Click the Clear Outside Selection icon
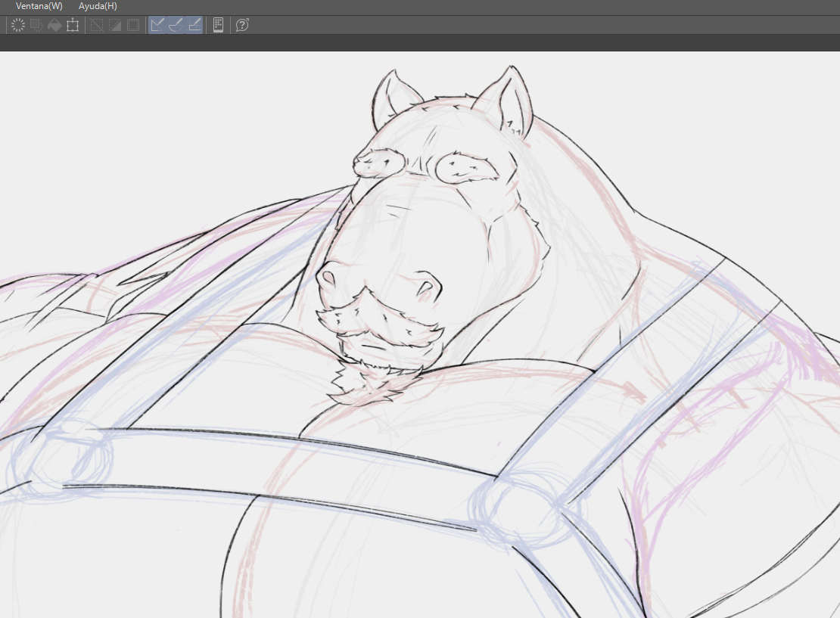This screenshot has height=618, width=840. (x=36, y=25)
